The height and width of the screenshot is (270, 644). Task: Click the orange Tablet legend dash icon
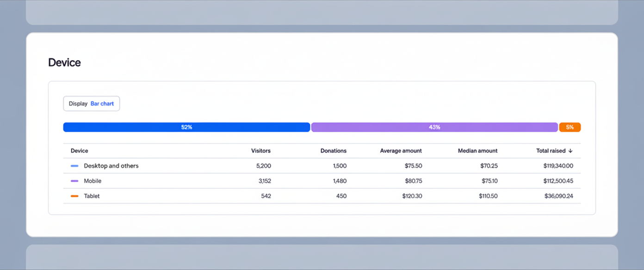pyautogui.click(x=75, y=196)
